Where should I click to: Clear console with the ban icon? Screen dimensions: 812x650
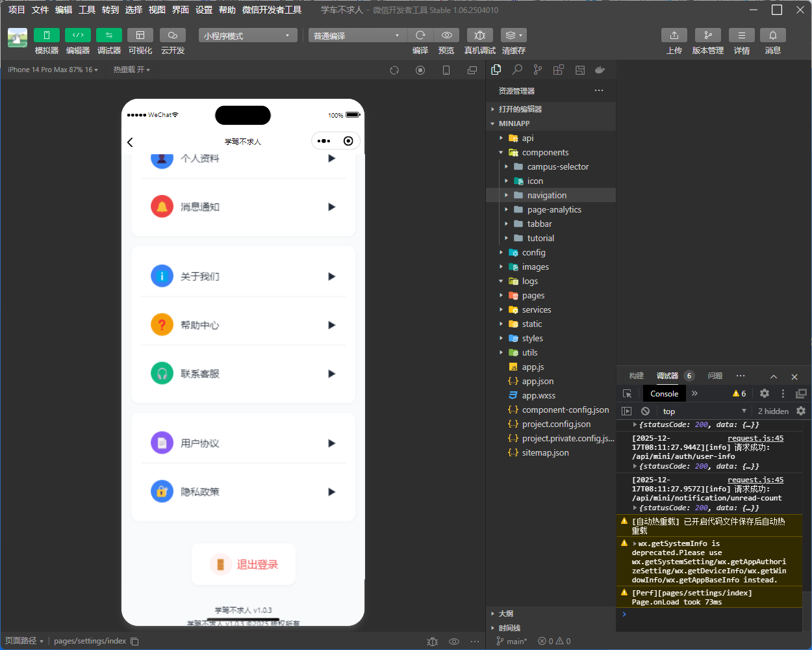(645, 411)
